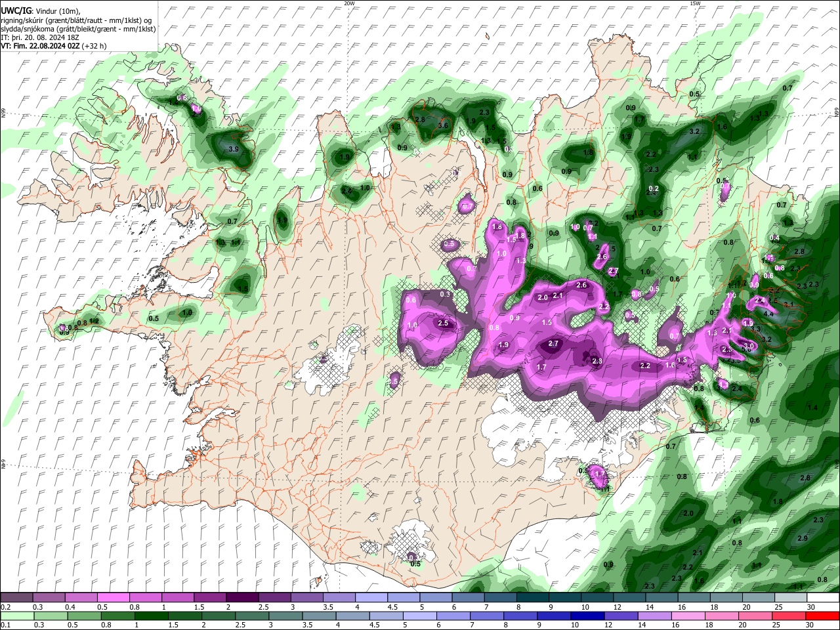The image size is (840, 630).
Task: Click the 'slydda/snjókoma' legend description line
Action: 78,28
